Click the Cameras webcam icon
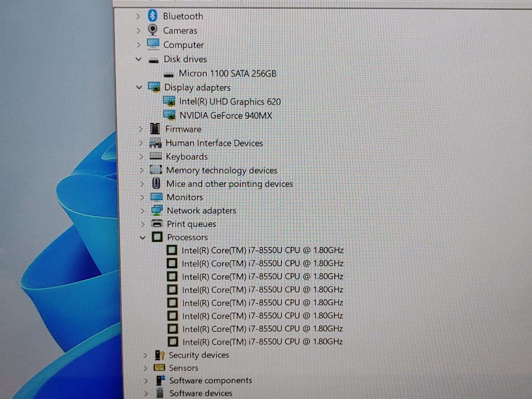Viewport: 532px width, 399px height. (152, 30)
